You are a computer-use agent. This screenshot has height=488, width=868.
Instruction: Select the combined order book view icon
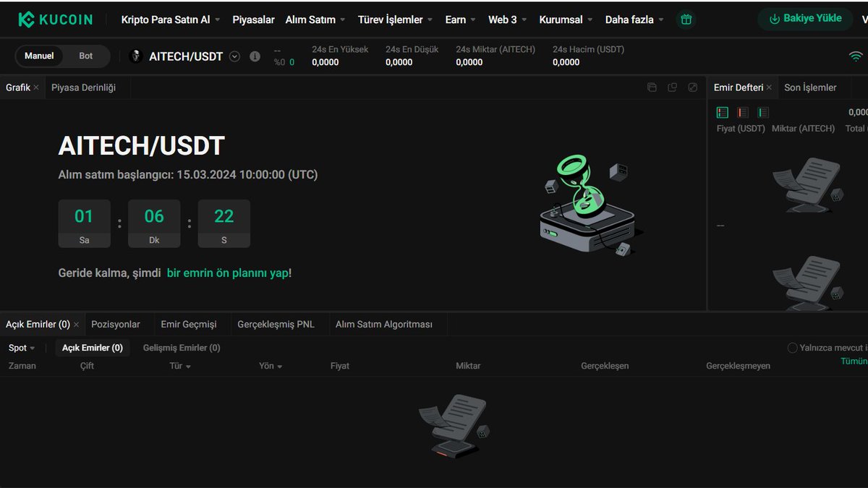722,112
